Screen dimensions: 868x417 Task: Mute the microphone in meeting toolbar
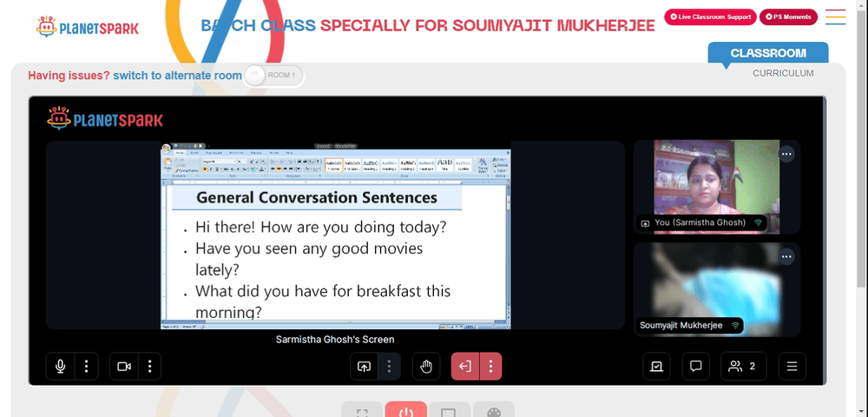pos(61,366)
